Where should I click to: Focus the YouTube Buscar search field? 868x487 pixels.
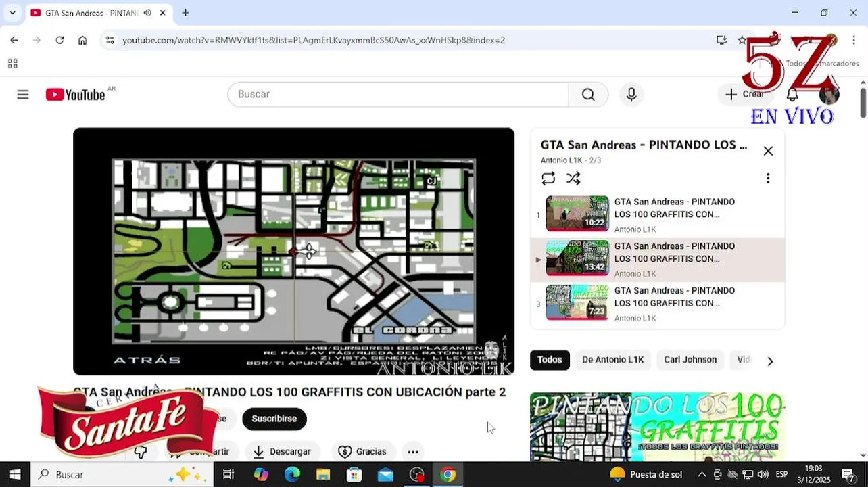pyautogui.click(x=398, y=95)
